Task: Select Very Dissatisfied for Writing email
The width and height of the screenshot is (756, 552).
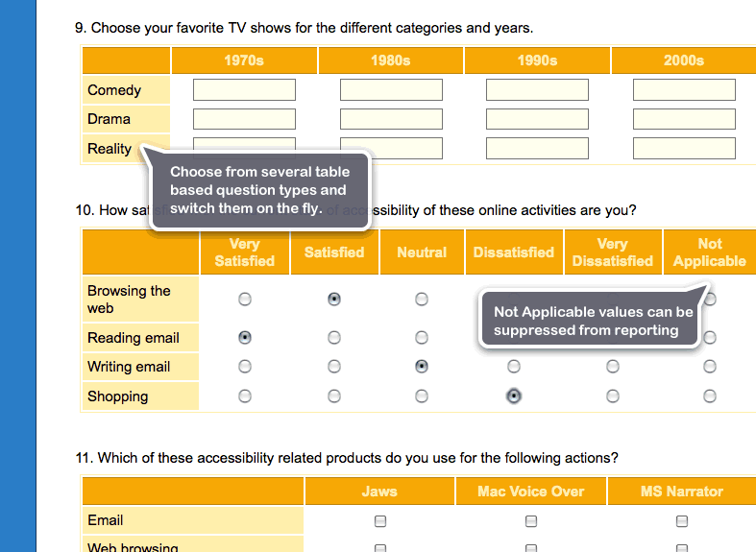Action: click(x=612, y=367)
